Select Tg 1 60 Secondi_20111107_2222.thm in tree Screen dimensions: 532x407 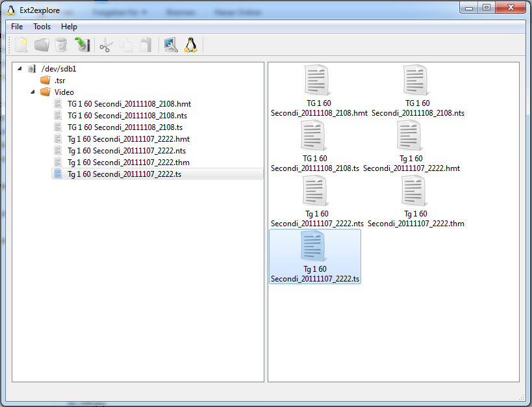point(128,163)
